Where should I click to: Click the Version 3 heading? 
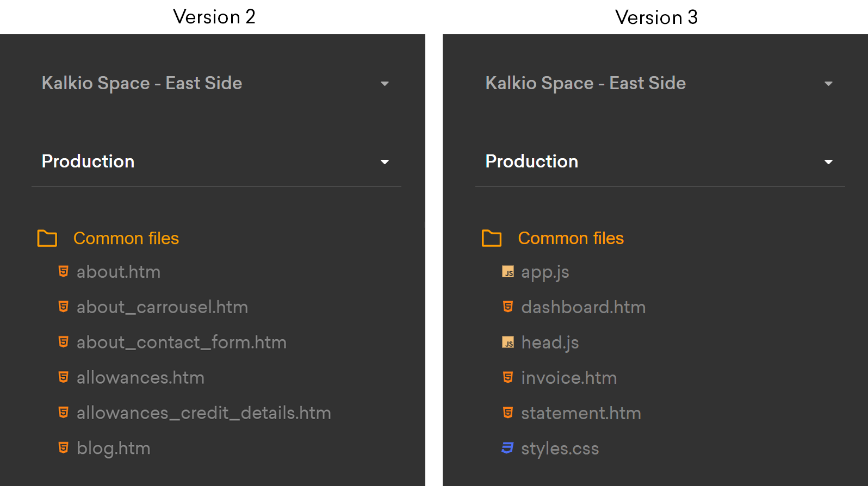click(656, 17)
